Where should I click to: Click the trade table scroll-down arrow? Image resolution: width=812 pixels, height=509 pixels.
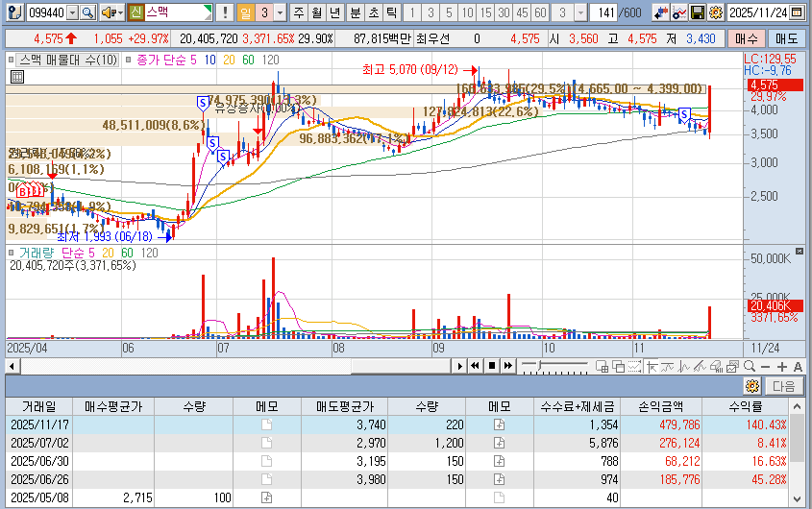tap(798, 499)
